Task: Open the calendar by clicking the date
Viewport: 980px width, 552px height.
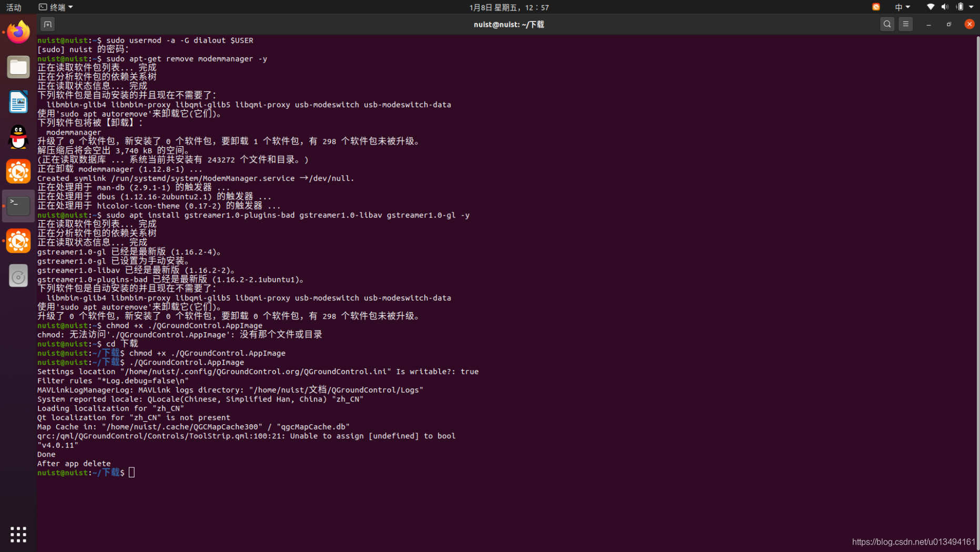Action: [x=508, y=7]
